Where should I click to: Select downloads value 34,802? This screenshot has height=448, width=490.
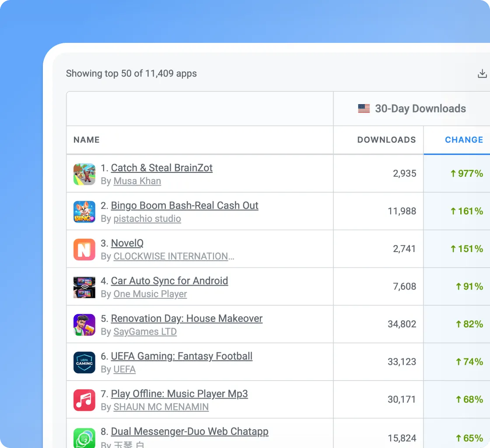[x=402, y=324]
